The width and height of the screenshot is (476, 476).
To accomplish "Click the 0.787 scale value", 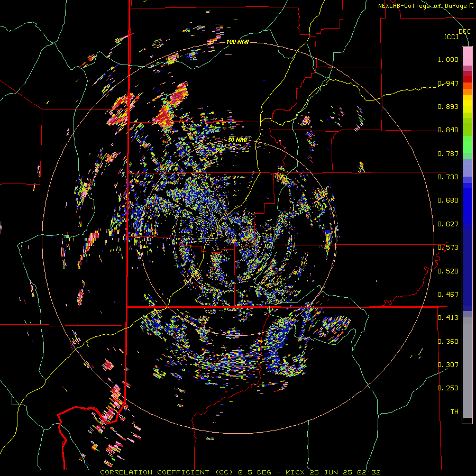I will point(448,153).
